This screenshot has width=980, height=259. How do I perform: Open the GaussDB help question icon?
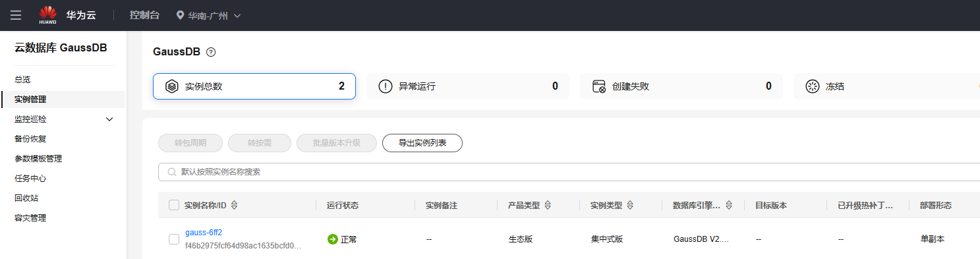pos(211,52)
